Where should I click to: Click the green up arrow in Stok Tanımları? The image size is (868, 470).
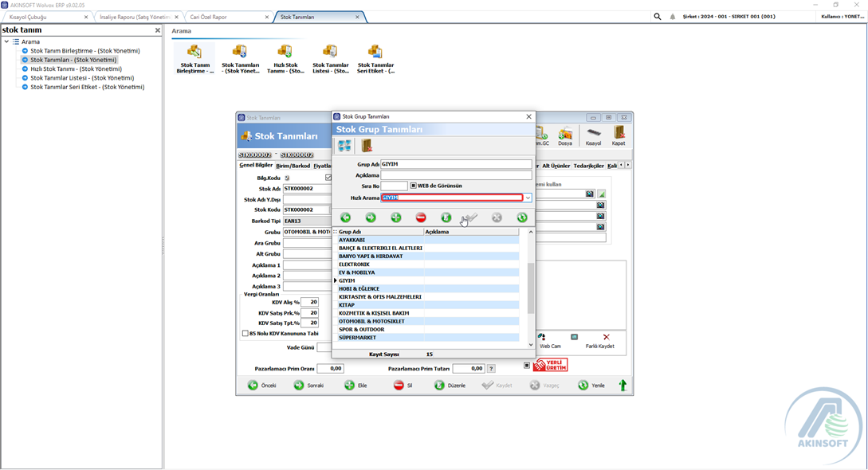point(623,386)
